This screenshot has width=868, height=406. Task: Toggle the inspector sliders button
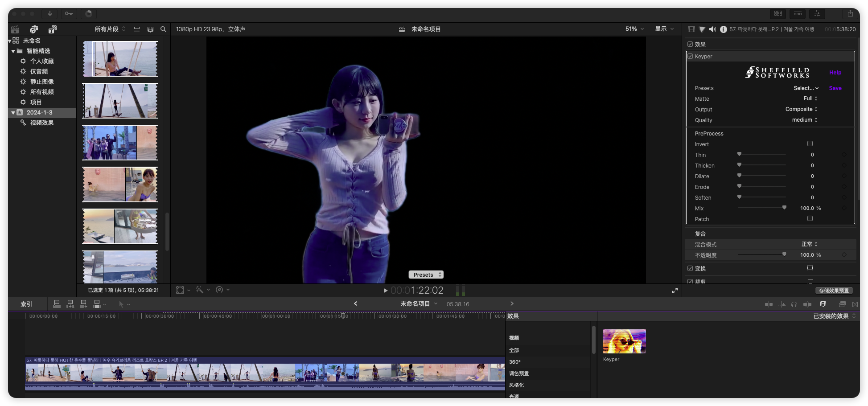tap(817, 14)
